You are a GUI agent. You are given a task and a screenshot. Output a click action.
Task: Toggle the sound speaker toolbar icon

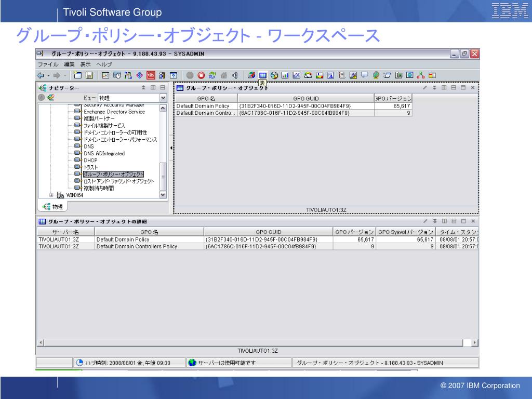tap(235, 75)
